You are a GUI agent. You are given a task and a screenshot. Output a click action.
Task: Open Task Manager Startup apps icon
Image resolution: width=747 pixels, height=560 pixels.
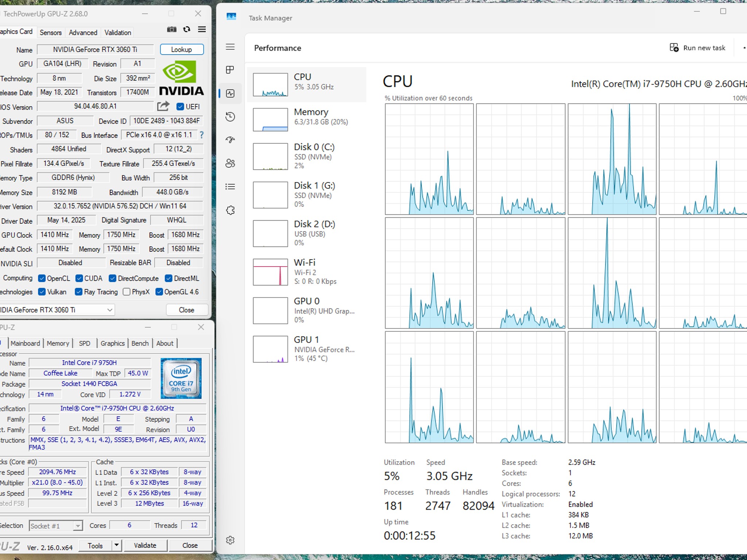[230, 140]
